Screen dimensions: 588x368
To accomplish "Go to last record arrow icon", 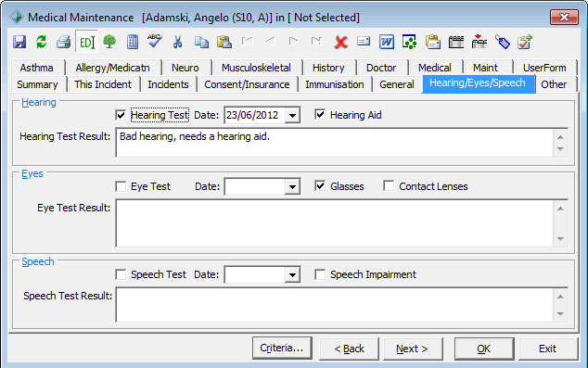I will tap(317, 41).
